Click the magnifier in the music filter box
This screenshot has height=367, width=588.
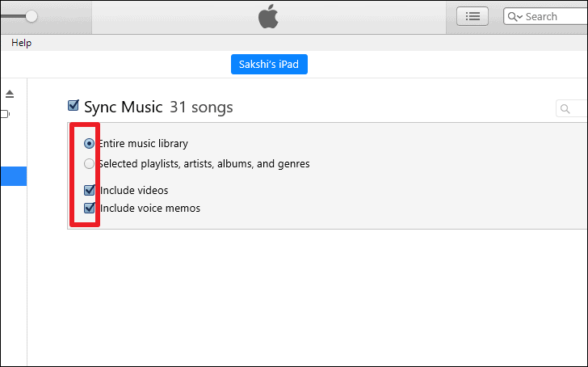pos(565,109)
